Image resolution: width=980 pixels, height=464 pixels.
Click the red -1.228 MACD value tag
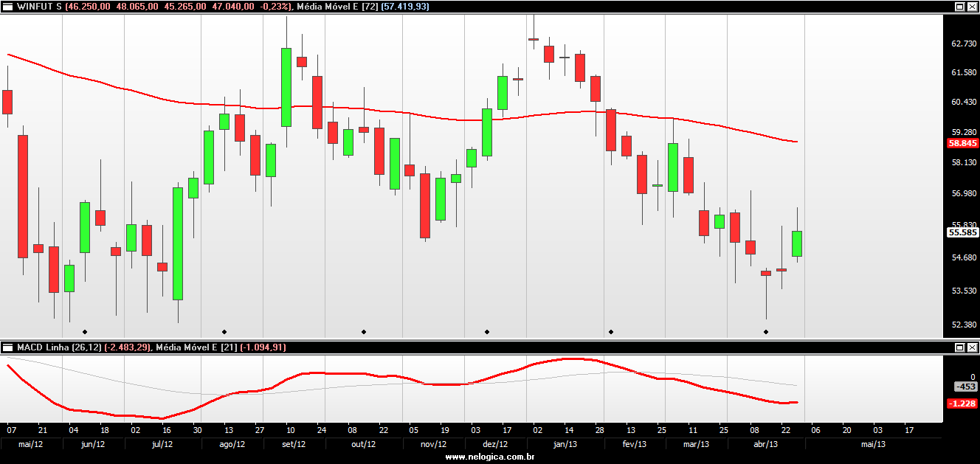[962, 403]
